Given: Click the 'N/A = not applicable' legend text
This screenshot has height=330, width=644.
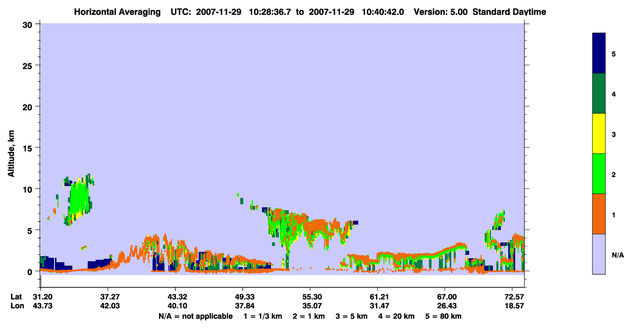Looking at the screenshot, I should click(195, 316).
